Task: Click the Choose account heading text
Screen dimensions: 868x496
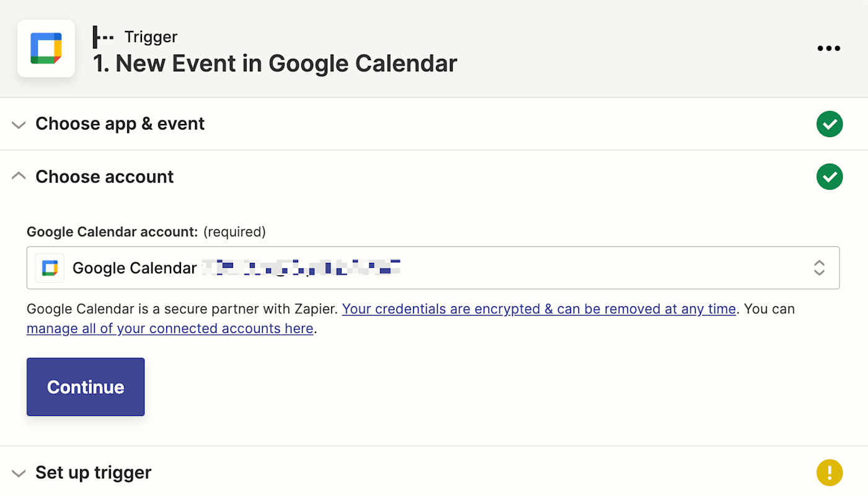Action: click(x=105, y=177)
